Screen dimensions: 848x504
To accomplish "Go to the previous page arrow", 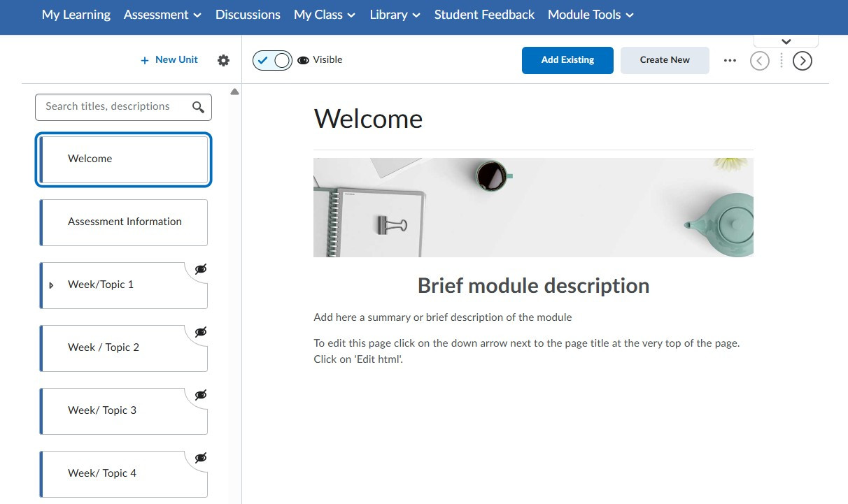I will click(x=759, y=61).
